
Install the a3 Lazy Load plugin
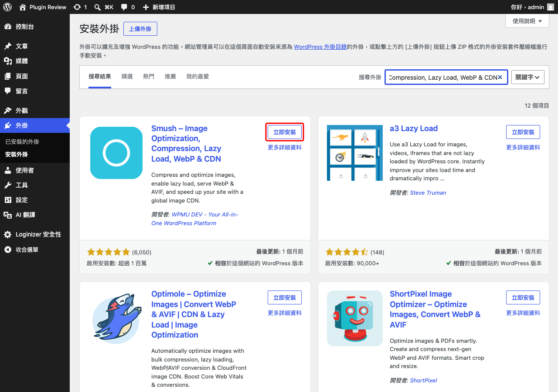coord(523,132)
